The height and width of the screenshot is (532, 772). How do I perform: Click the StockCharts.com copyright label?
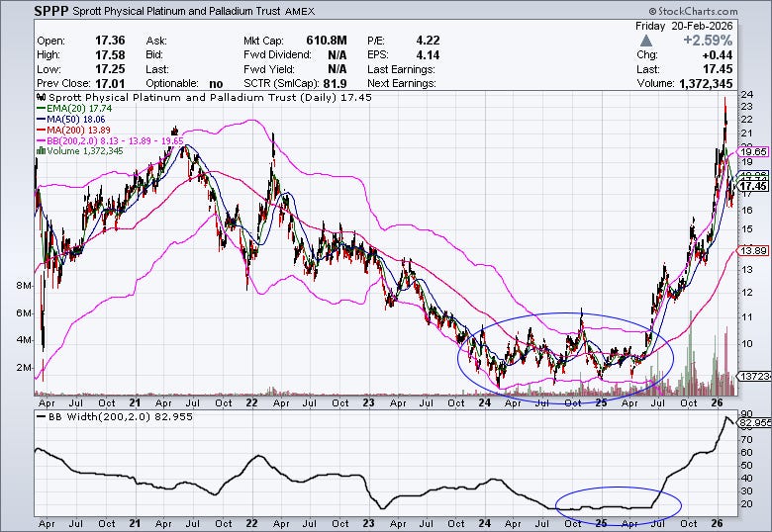(693, 11)
